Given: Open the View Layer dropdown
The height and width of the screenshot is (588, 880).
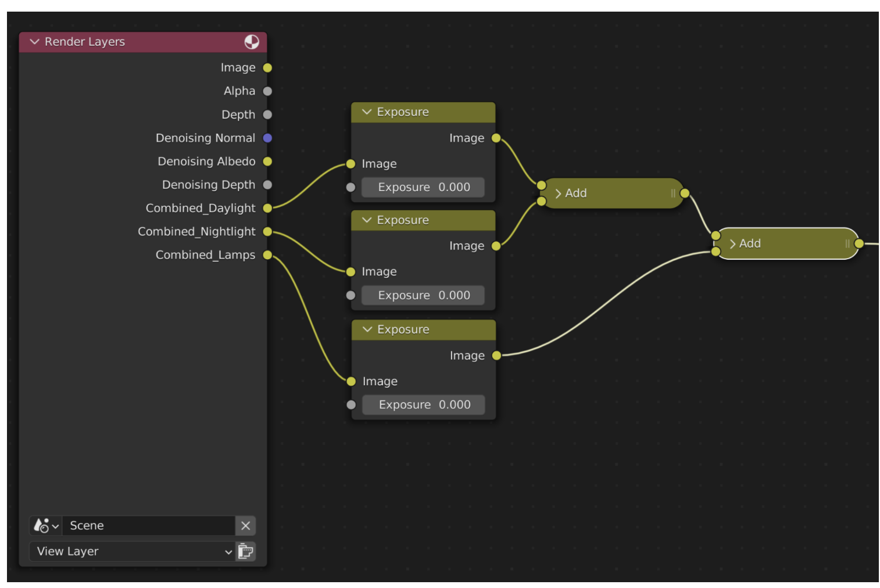Looking at the screenshot, I should [x=133, y=551].
